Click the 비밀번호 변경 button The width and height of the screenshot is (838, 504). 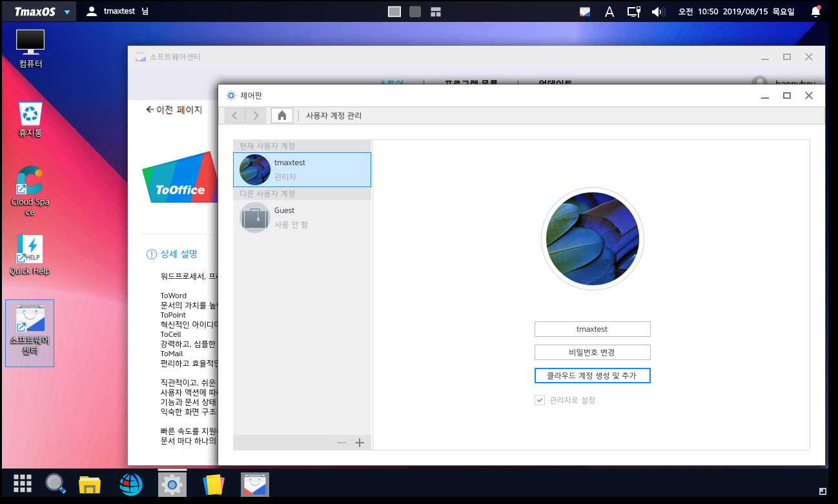click(592, 352)
